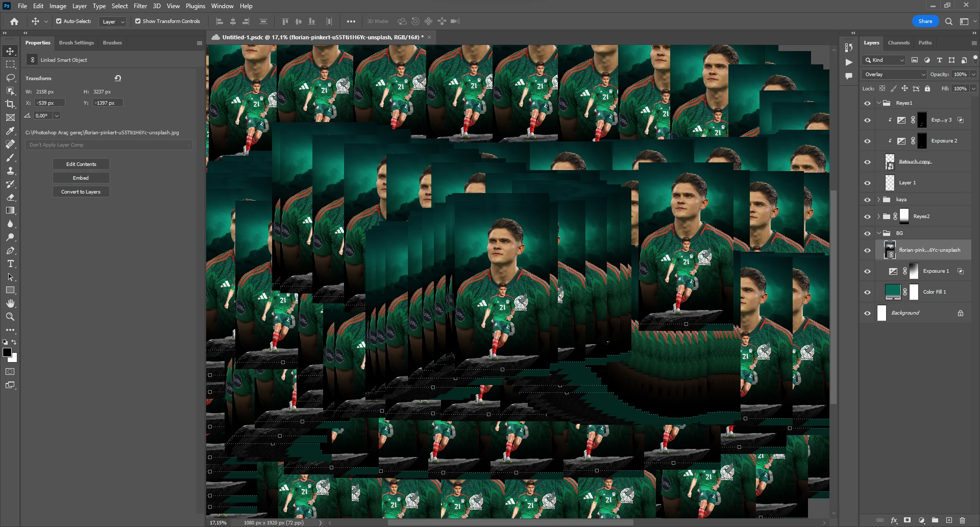Click Convert to Layers button
The width and height of the screenshot is (980, 527).
(x=81, y=192)
